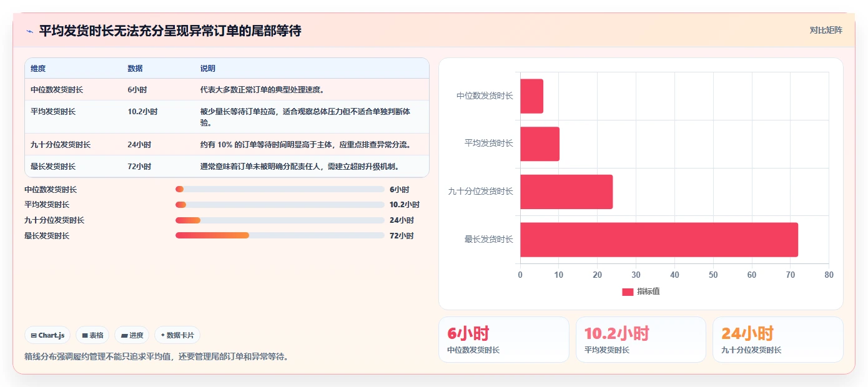Click 最长发货时长 table row cell
The image size is (868, 387).
coord(53,167)
